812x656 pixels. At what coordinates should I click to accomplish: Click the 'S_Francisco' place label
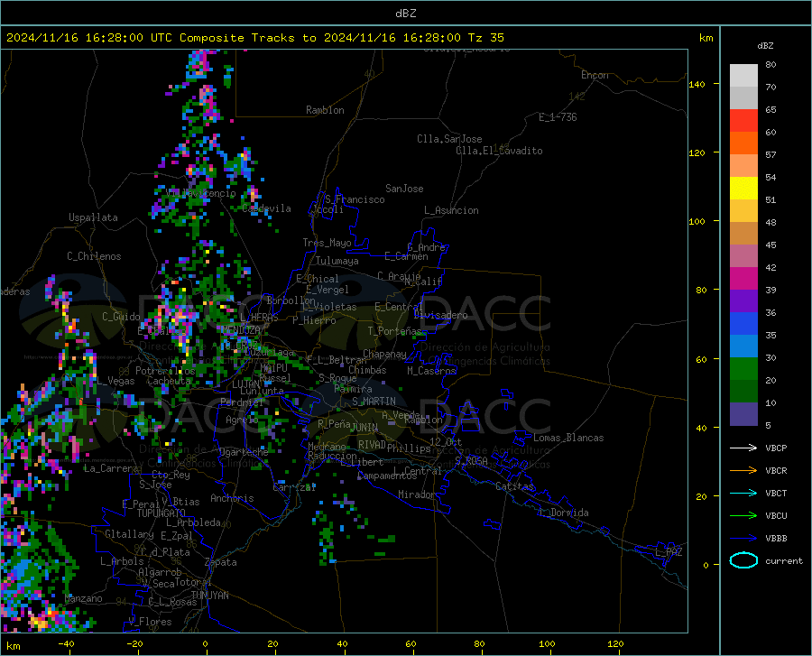coord(355,199)
